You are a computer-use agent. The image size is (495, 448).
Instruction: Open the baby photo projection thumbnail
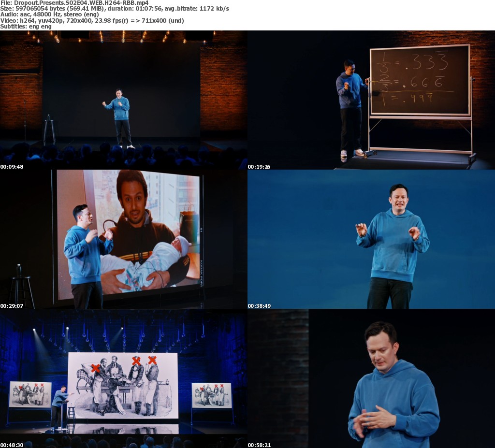tap(124, 239)
